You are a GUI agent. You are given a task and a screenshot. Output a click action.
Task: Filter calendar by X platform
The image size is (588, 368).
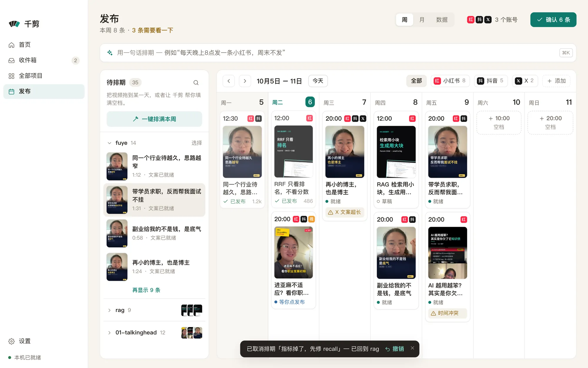(525, 81)
